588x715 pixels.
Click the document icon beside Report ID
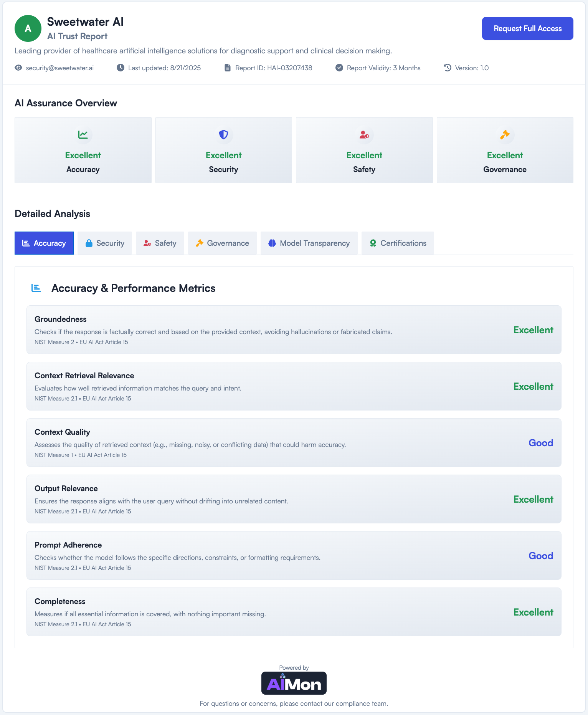[x=228, y=68]
